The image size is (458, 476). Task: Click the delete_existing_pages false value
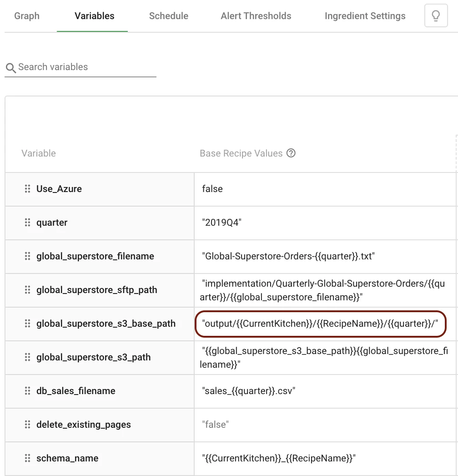click(x=215, y=425)
